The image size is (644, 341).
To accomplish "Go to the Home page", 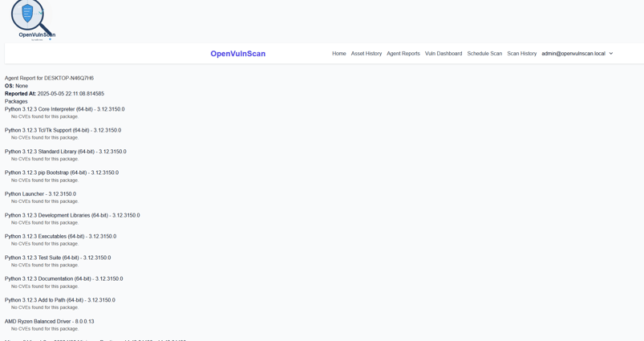I will click(x=338, y=54).
